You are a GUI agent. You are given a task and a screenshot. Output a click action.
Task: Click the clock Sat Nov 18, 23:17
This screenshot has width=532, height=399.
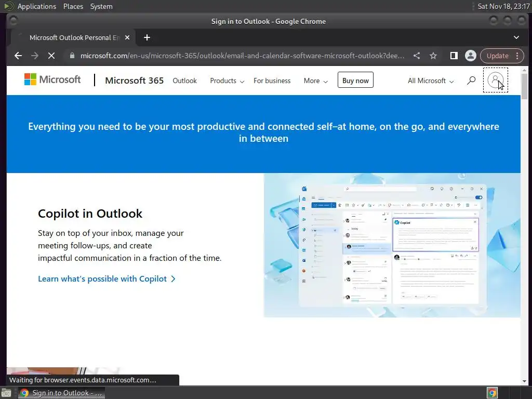503,6
